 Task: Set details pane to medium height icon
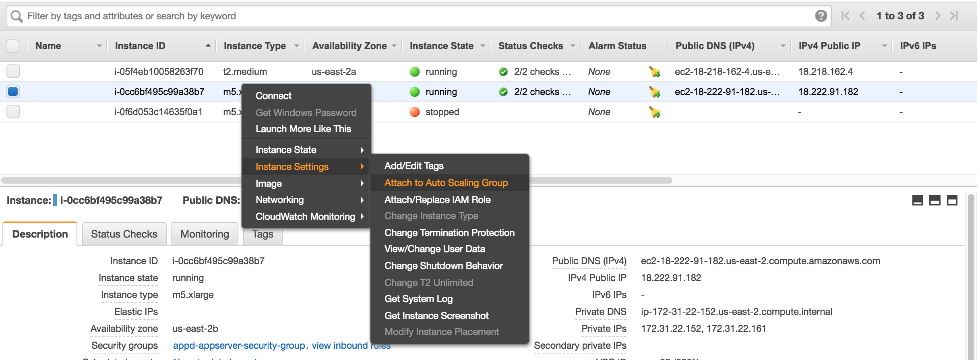[x=935, y=200]
